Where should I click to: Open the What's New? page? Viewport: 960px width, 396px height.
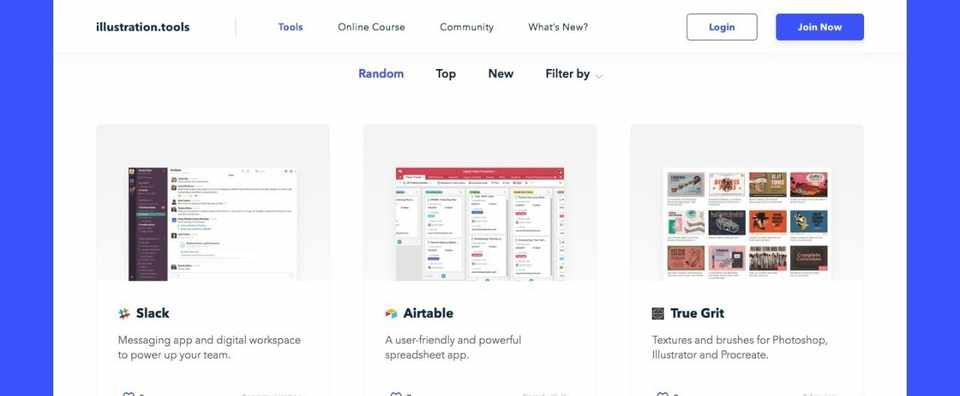(558, 27)
